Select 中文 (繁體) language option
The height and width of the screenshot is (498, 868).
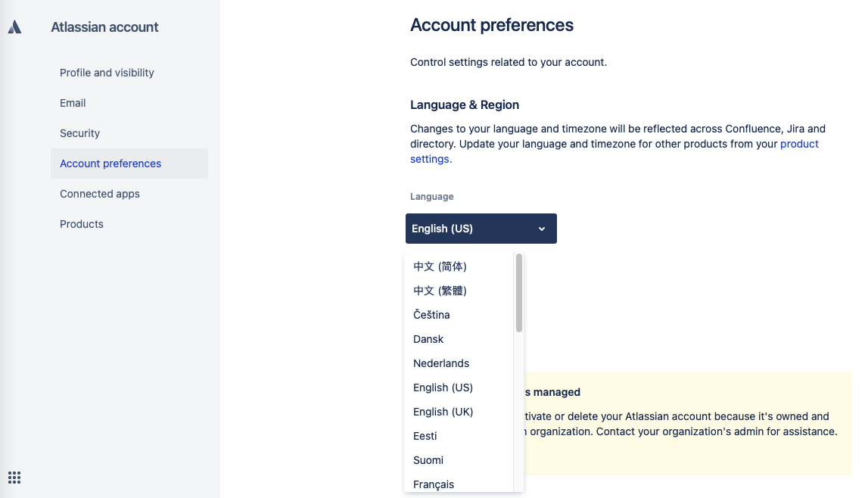[440, 291]
